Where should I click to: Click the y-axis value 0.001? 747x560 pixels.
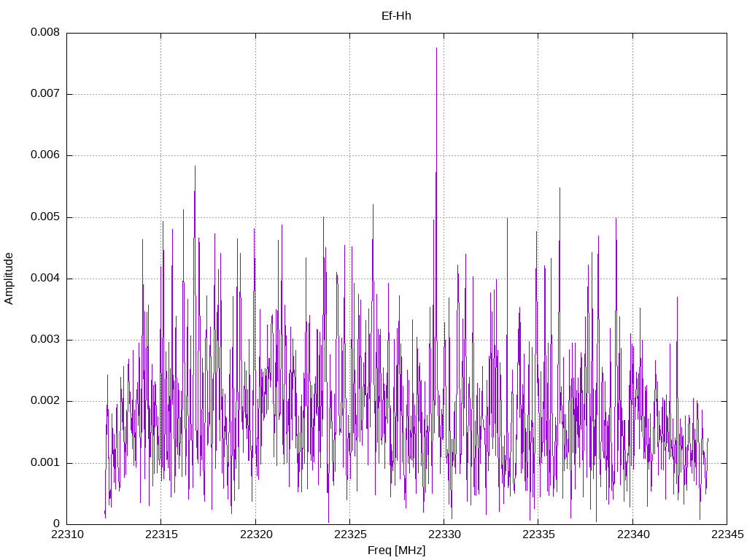tap(45, 463)
